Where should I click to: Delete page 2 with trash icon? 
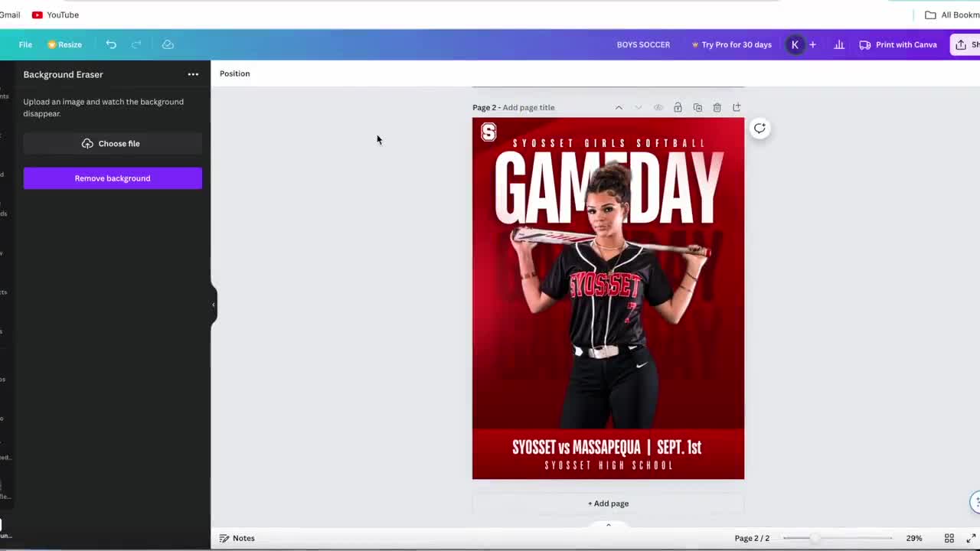click(717, 108)
